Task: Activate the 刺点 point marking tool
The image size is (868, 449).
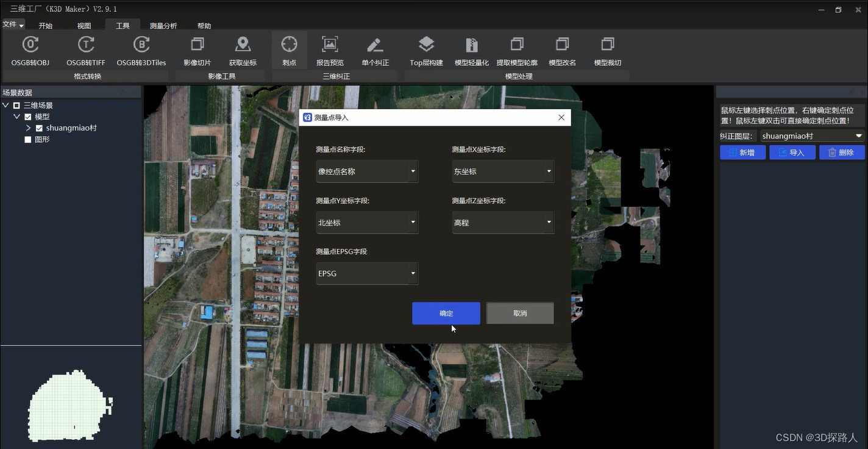Action: tap(289, 51)
